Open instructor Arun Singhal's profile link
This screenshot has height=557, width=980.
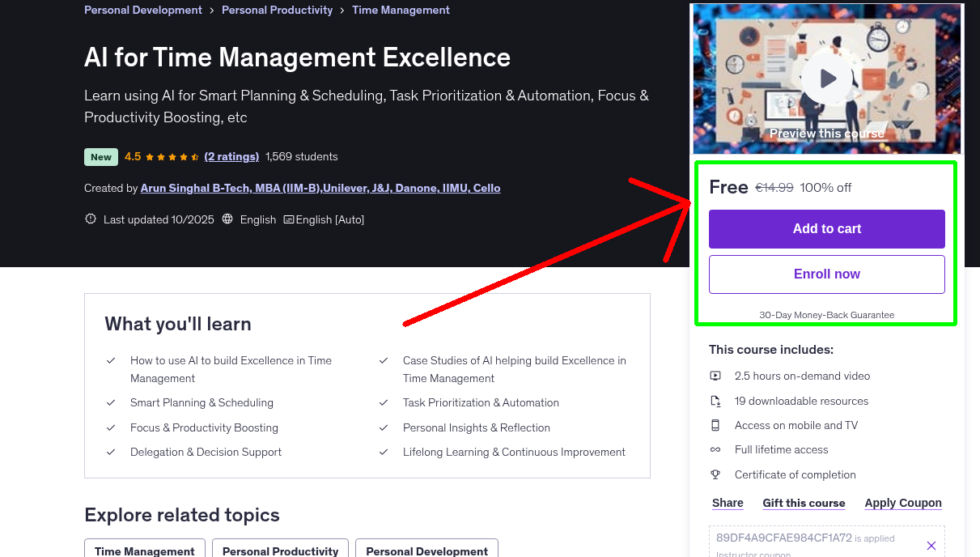320,187
